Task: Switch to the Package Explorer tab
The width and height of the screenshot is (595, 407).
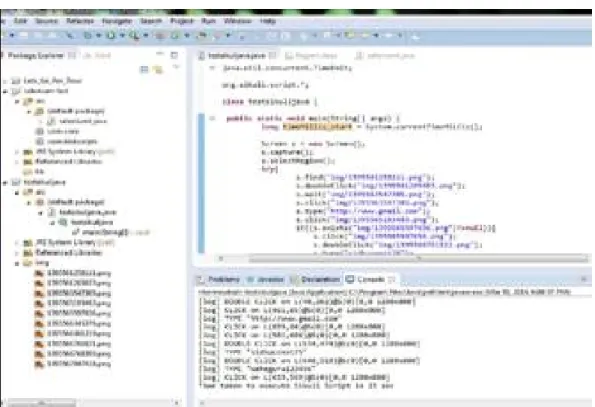Action: pos(36,55)
